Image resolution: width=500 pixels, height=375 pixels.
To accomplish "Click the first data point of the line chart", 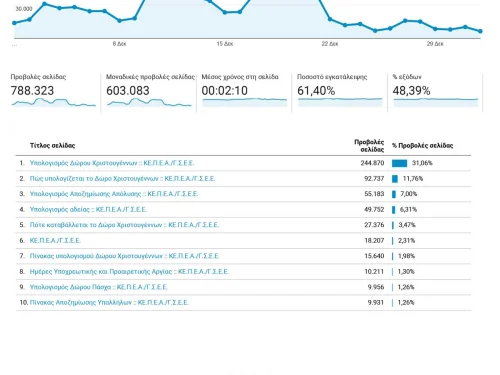I will click(14, 23).
